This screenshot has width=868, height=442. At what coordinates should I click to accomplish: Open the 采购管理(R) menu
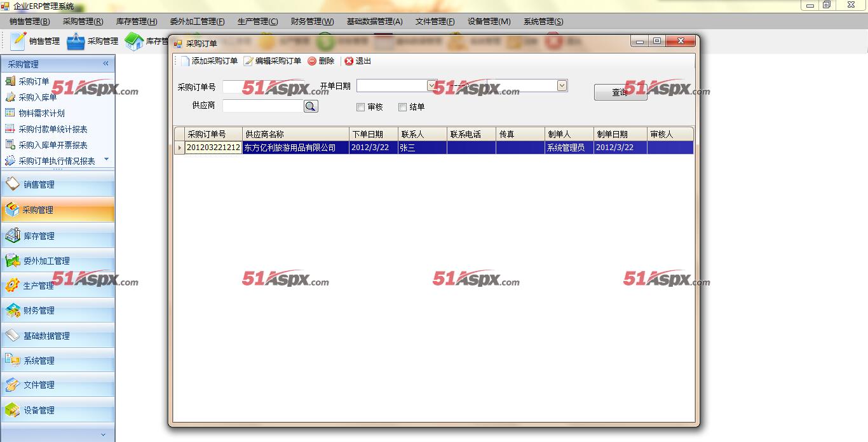[x=83, y=22]
